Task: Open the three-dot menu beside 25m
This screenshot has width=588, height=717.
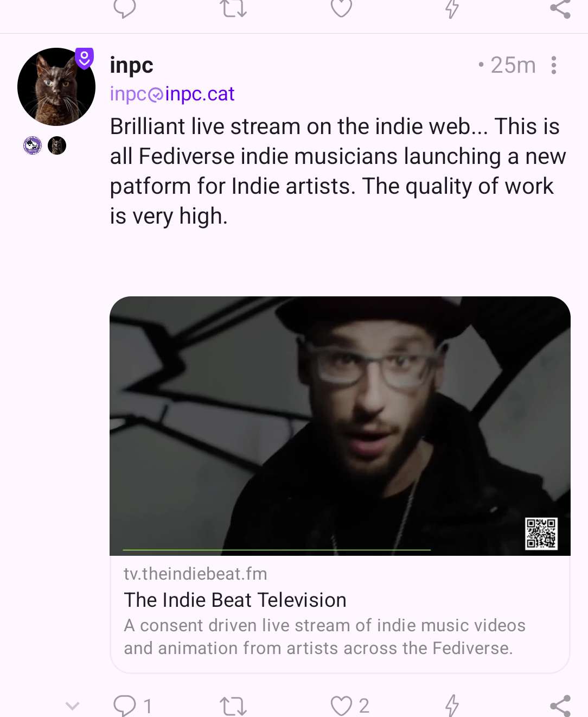Action: [554, 65]
